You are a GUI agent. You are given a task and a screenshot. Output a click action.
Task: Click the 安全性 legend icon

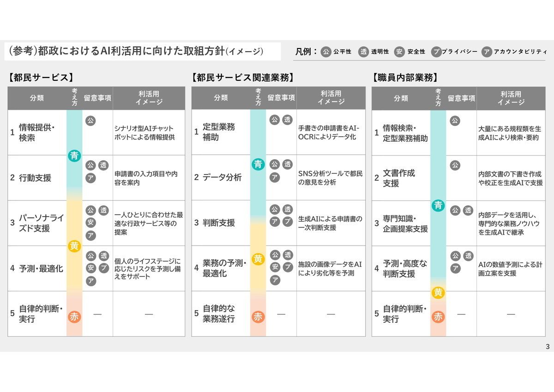400,52
